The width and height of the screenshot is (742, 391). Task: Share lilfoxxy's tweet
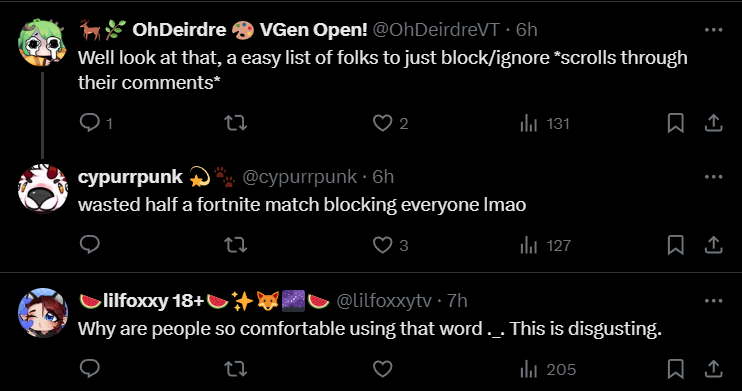point(713,369)
